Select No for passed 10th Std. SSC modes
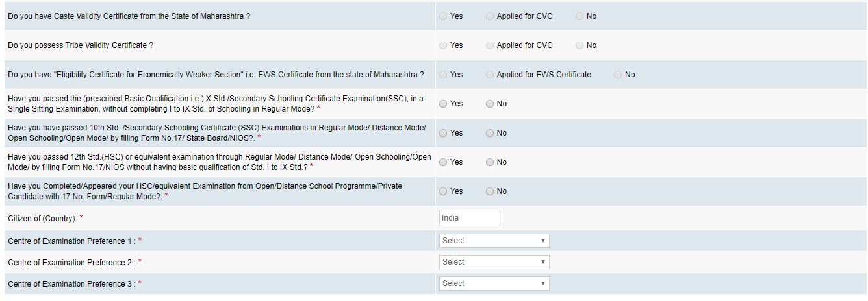This screenshot has width=868, height=301. point(490,133)
